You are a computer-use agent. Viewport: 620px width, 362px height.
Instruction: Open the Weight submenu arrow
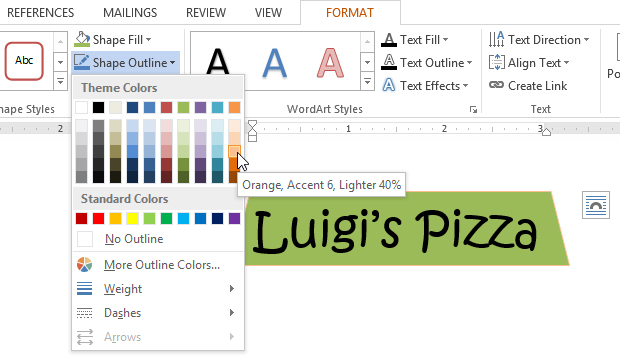click(232, 289)
